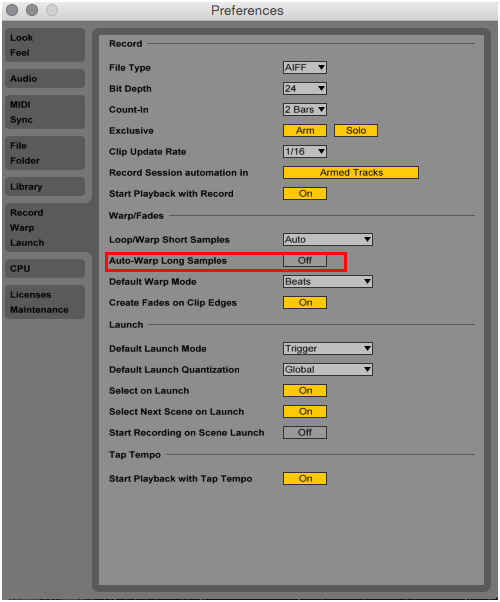Enable Auto-Warp Long Samples
The width and height of the screenshot is (500, 602).
(305, 261)
